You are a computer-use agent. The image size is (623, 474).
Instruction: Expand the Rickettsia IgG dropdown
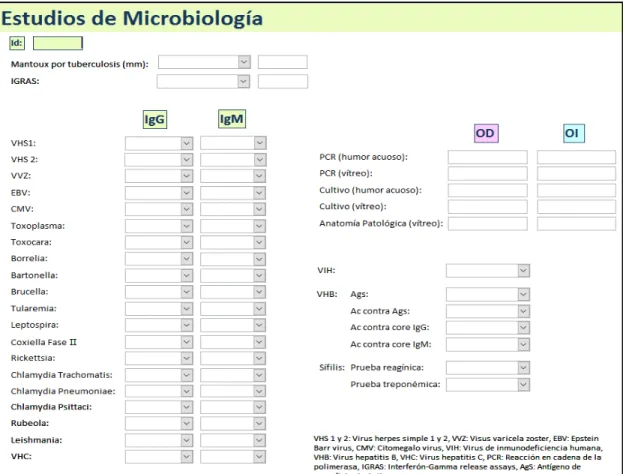point(187,358)
